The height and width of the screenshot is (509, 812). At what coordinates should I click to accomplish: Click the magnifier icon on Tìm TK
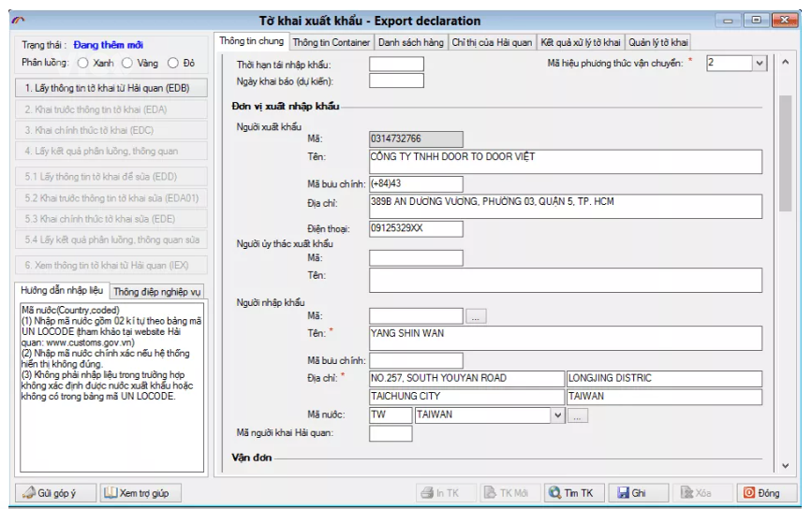pos(554,492)
